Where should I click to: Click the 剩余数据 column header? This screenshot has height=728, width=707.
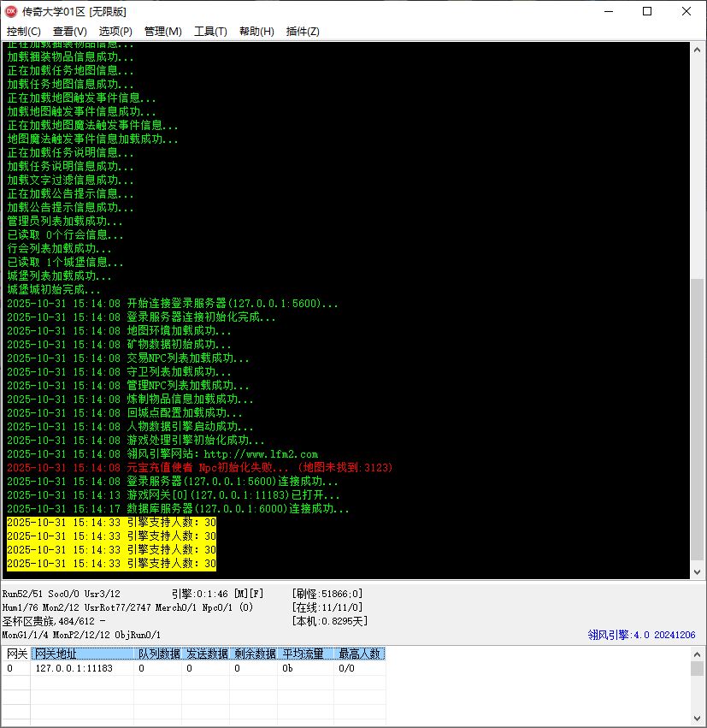coord(255,654)
